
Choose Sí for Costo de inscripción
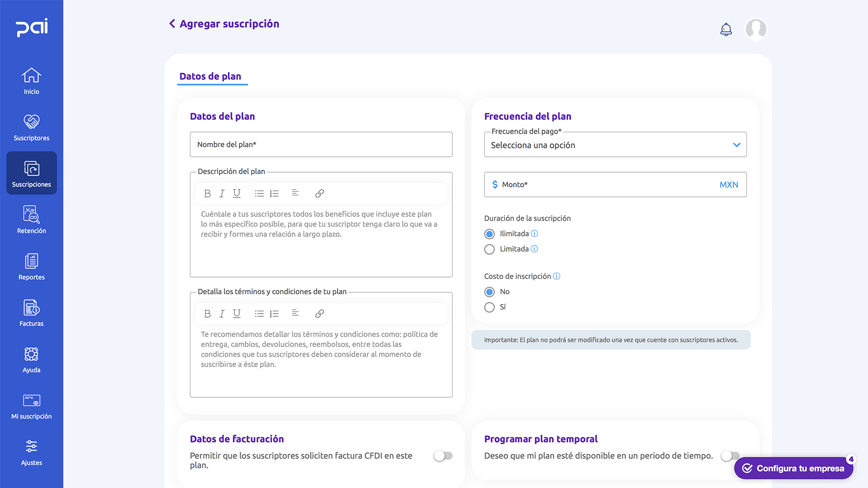pos(489,307)
